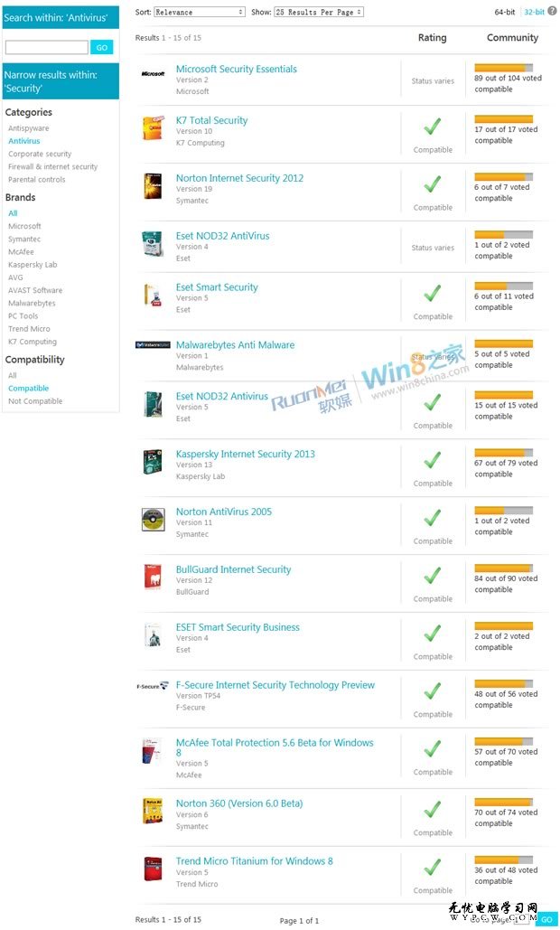Open the 25 Results Per Page dropdown

pos(319,12)
